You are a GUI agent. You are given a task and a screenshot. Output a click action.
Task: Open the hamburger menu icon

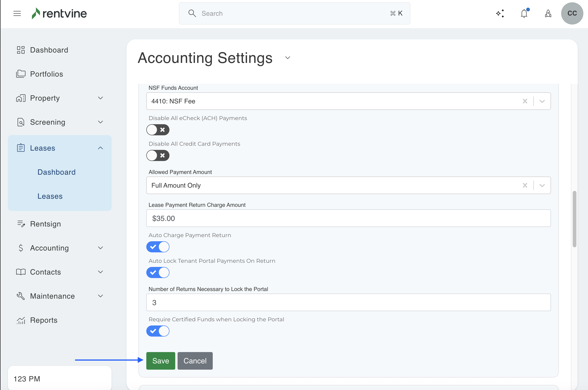pyautogui.click(x=17, y=13)
